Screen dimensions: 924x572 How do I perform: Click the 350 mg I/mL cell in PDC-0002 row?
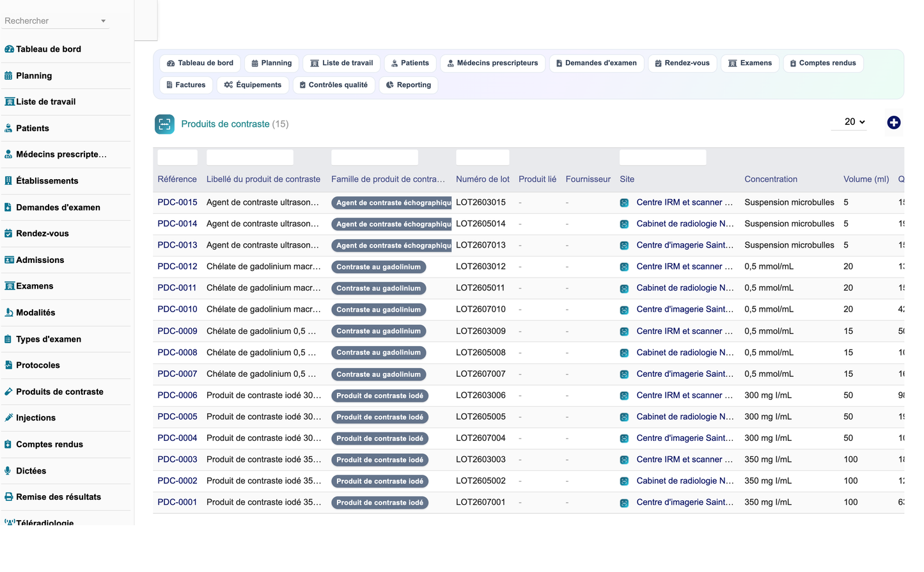click(x=768, y=481)
